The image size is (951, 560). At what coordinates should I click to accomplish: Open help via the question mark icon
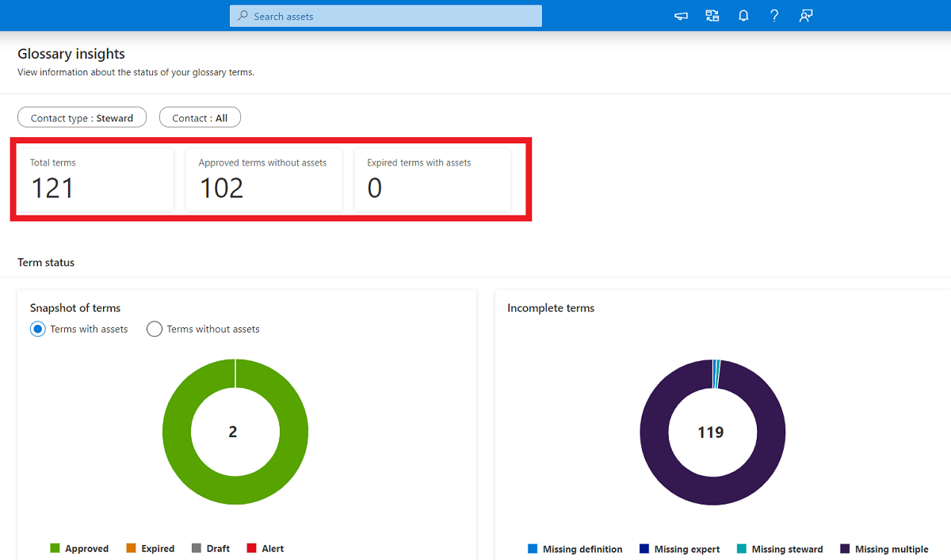click(774, 15)
